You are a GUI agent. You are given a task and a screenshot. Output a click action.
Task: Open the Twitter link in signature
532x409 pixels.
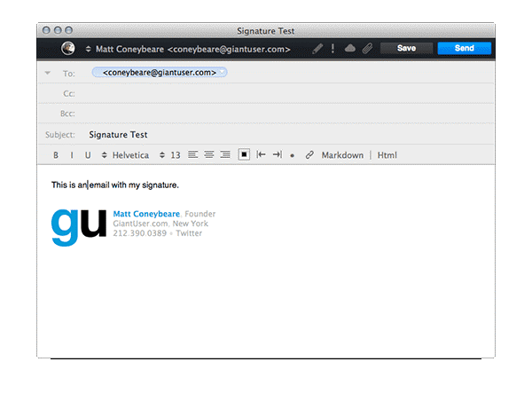[189, 233]
